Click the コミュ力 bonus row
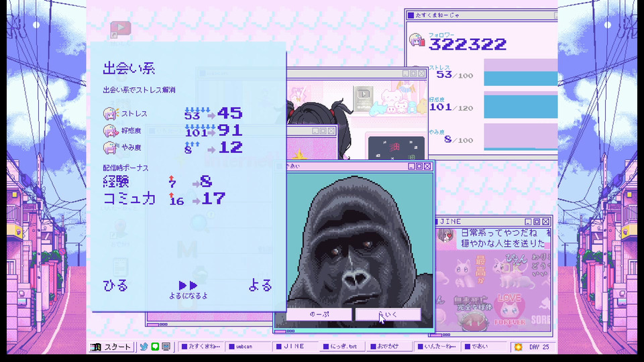Image resolution: width=644 pixels, height=362 pixels. [164, 199]
